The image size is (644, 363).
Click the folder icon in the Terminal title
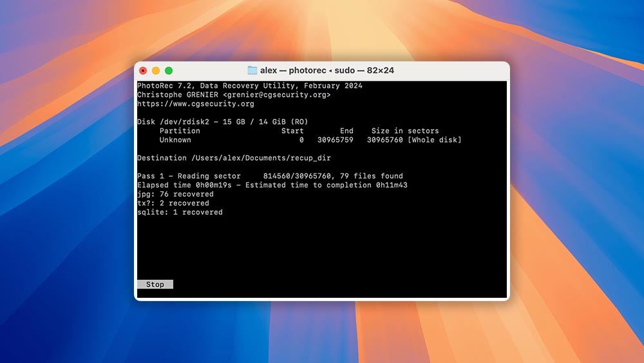252,70
